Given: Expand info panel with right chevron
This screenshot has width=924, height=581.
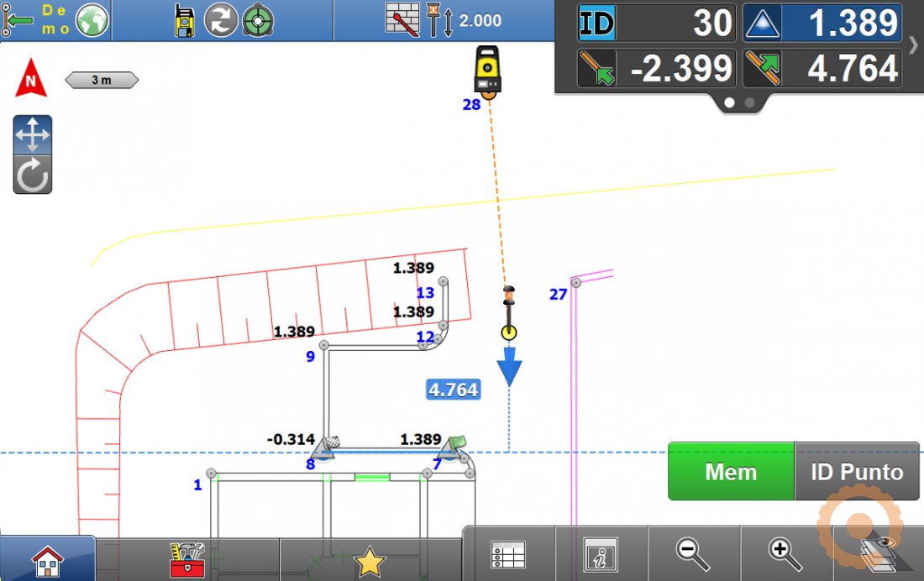Looking at the screenshot, I should pos(913,45).
